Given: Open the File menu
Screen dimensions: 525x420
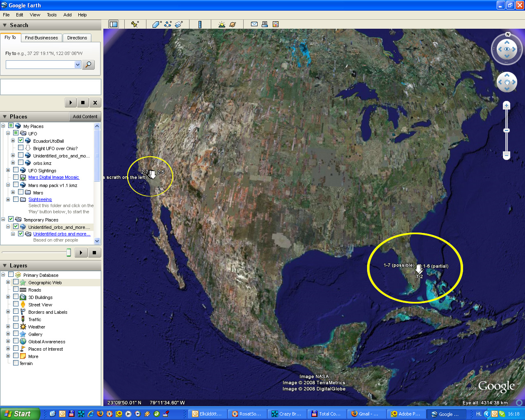Looking at the screenshot, I should pos(6,15).
